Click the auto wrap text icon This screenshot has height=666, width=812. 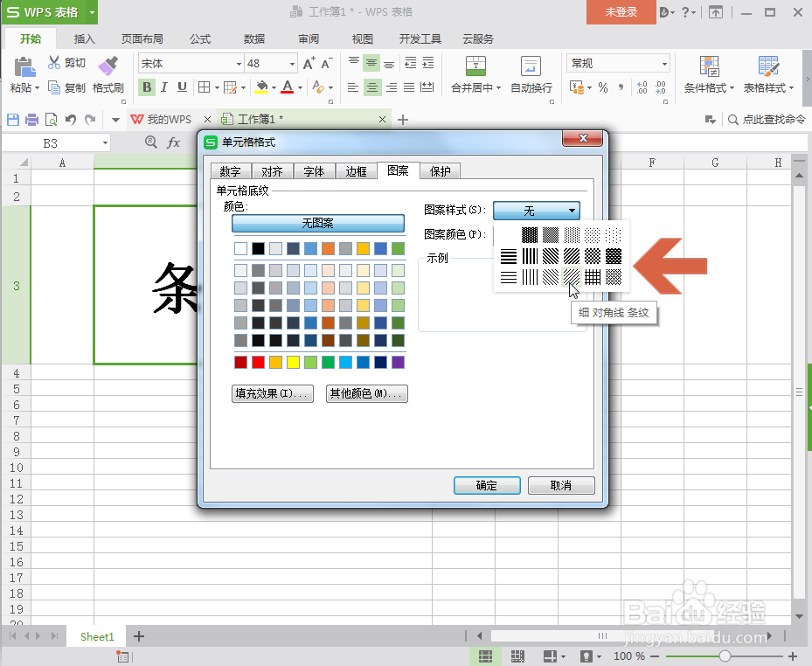pyautogui.click(x=531, y=66)
